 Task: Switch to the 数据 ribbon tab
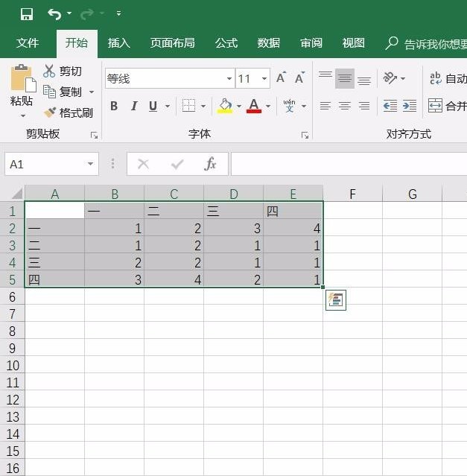[x=269, y=43]
